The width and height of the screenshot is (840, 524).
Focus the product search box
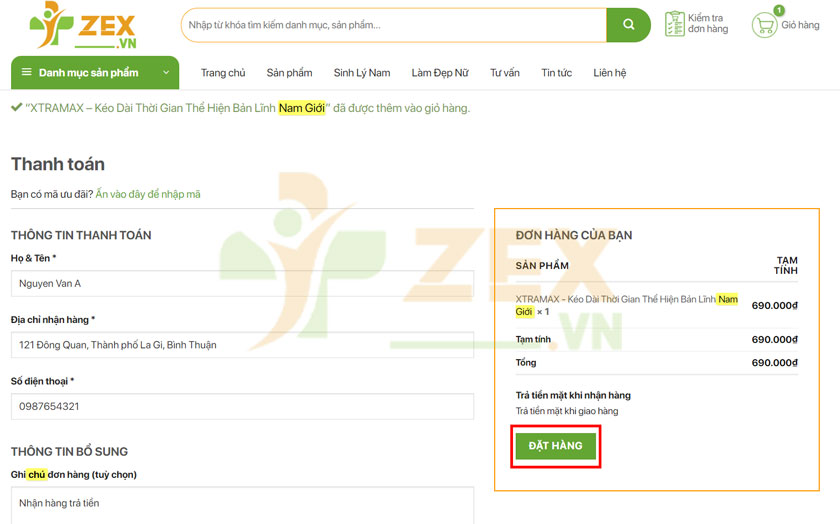[x=393, y=25]
